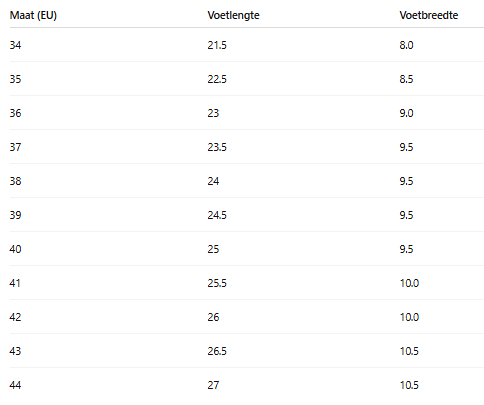This screenshot has width=484, height=405.
Task: Click size 38 cell
Action: (15, 181)
